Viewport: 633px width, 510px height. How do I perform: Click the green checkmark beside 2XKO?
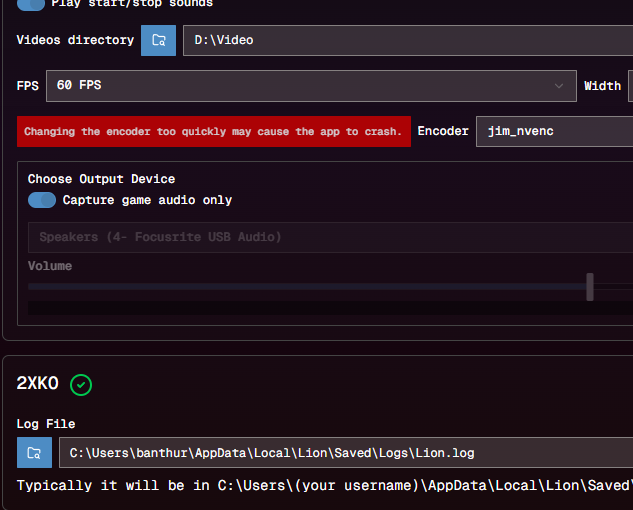tap(81, 384)
